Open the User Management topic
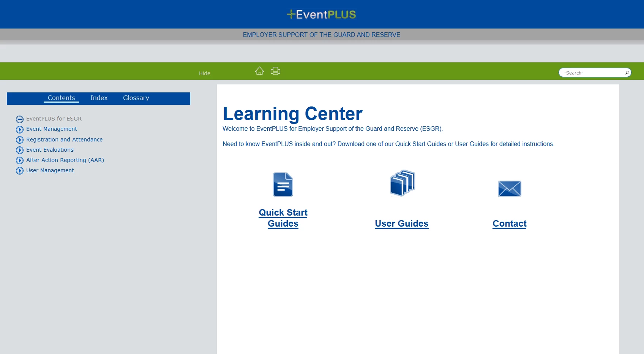644x354 pixels. pyautogui.click(x=50, y=170)
